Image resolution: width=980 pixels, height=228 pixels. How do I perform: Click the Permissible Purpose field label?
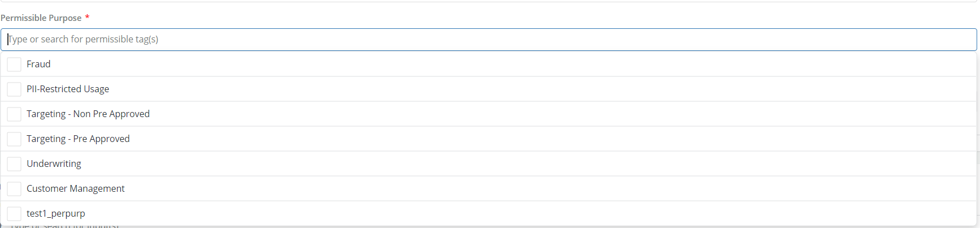coord(41,18)
